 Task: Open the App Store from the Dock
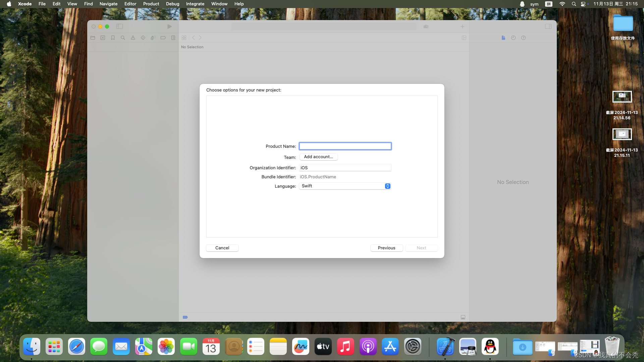390,347
